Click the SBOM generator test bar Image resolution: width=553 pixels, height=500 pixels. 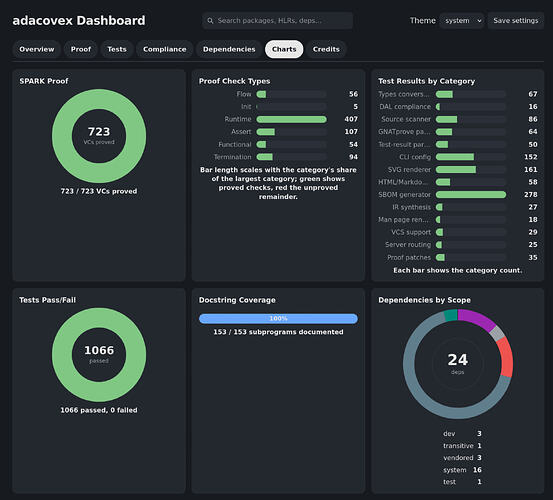point(471,195)
